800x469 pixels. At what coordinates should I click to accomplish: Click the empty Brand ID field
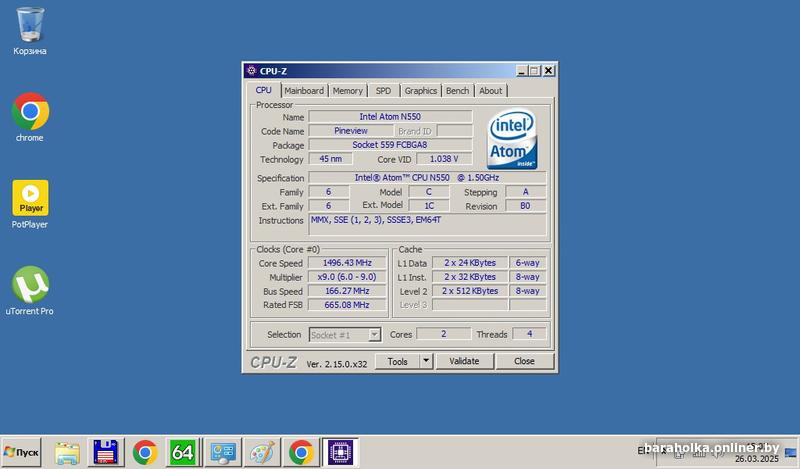click(455, 131)
